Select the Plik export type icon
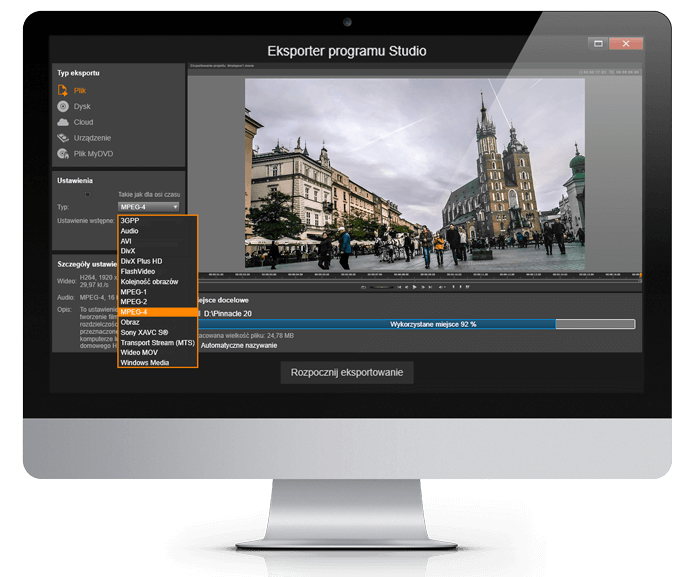Screen dimensions: 695x577 point(63,90)
